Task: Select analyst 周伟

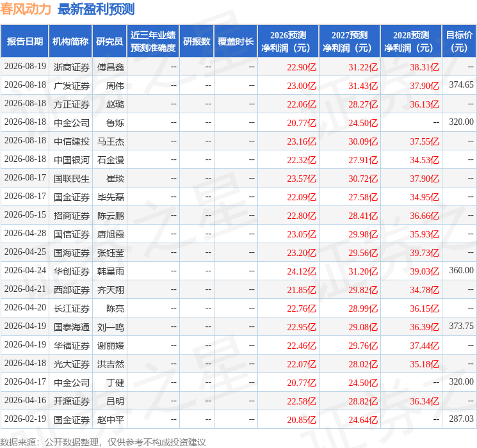Action: [x=115, y=86]
